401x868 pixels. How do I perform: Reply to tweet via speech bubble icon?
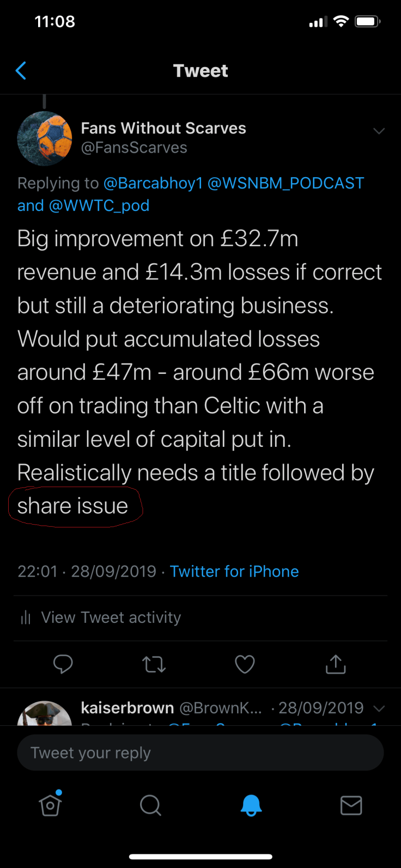(63, 664)
